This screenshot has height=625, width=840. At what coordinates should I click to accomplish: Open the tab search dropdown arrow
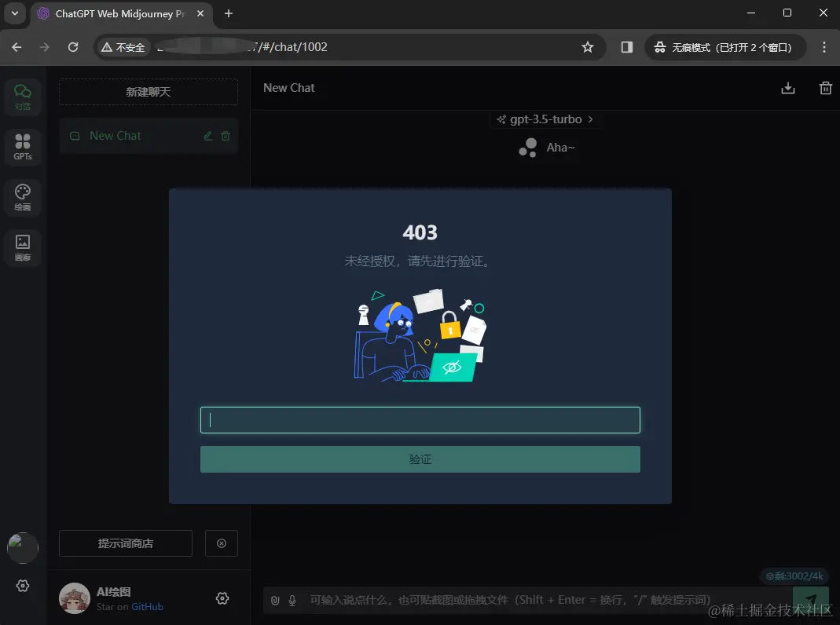pyautogui.click(x=15, y=13)
